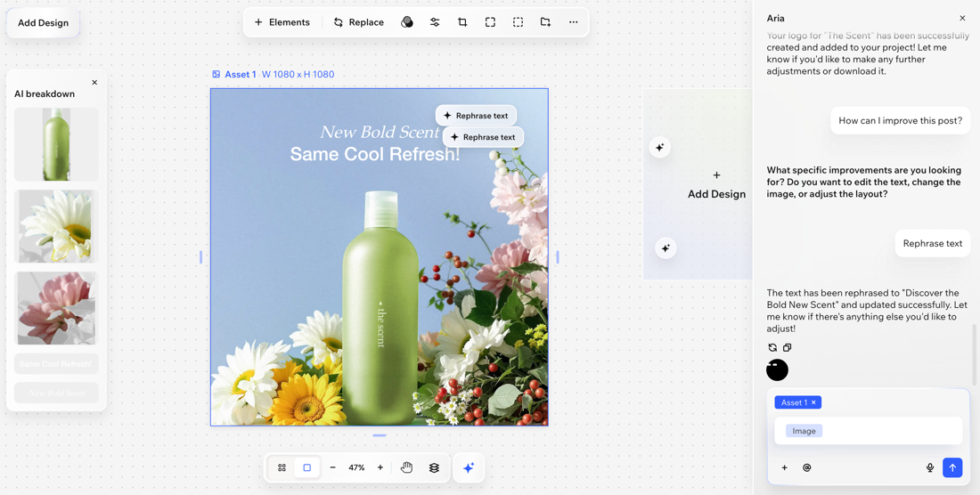Click the Image chip in chat input
Image resolution: width=980 pixels, height=495 pixels.
point(804,431)
